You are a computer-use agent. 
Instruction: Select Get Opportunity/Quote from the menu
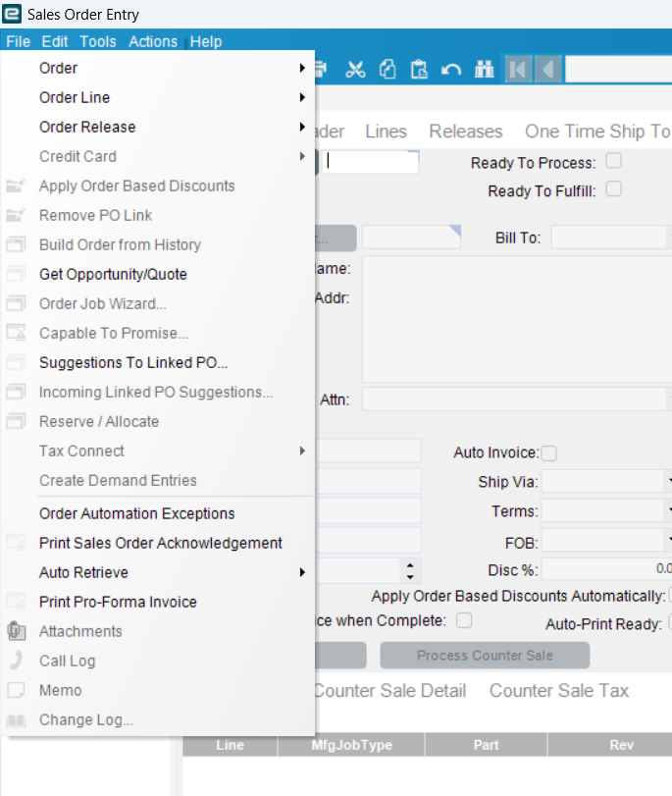coord(113,274)
